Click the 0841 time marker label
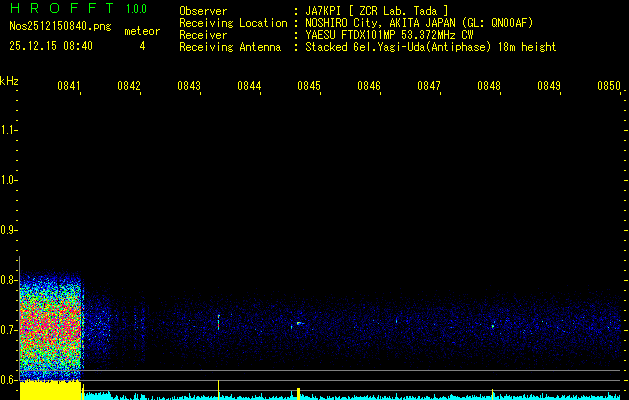Image resolution: width=629 pixels, height=400 pixels. coord(69,87)
